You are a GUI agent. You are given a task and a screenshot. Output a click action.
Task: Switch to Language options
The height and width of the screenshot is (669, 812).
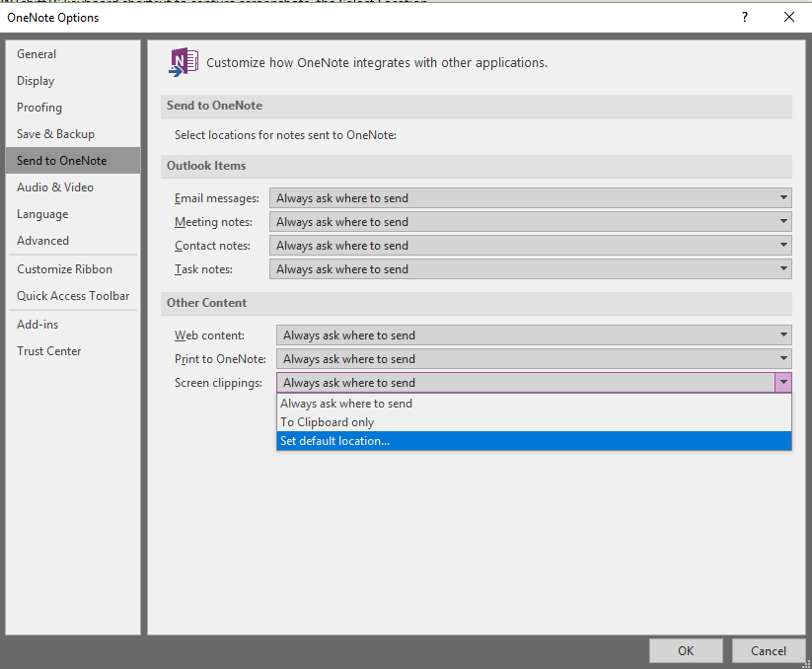[73, 214]
